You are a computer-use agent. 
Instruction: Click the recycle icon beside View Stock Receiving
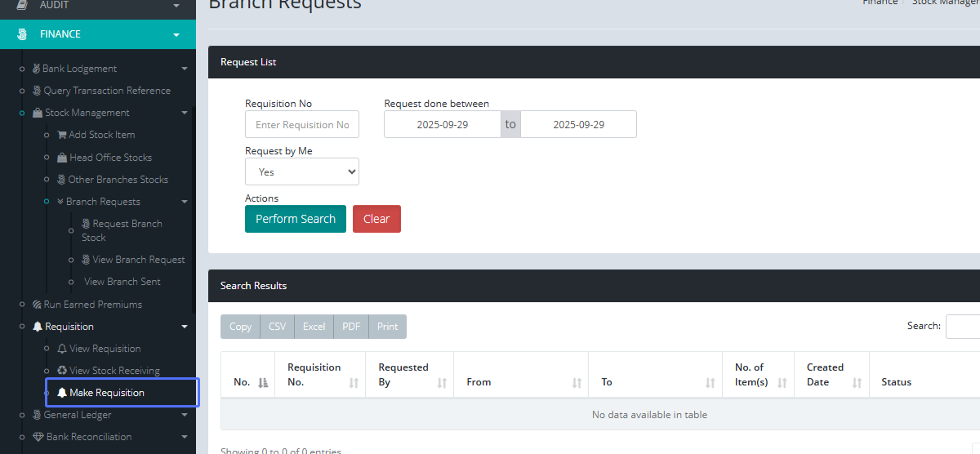pyautogui.click(x=62, y=371)
